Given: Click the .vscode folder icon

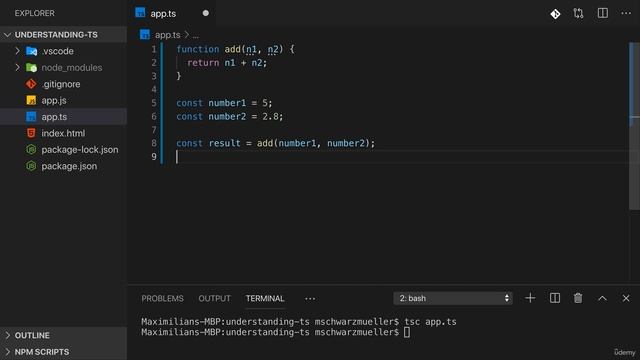Looking at the screenshot, I should [31, 51].
